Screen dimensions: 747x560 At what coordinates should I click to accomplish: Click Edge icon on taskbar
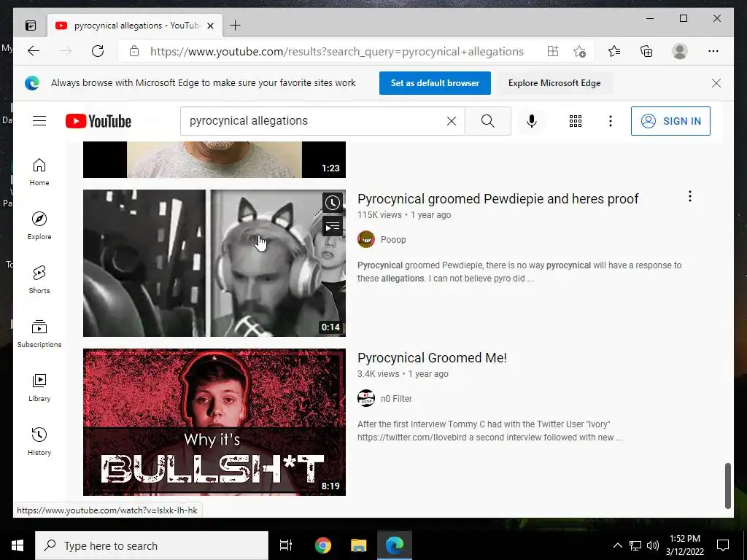click(395, 545)
